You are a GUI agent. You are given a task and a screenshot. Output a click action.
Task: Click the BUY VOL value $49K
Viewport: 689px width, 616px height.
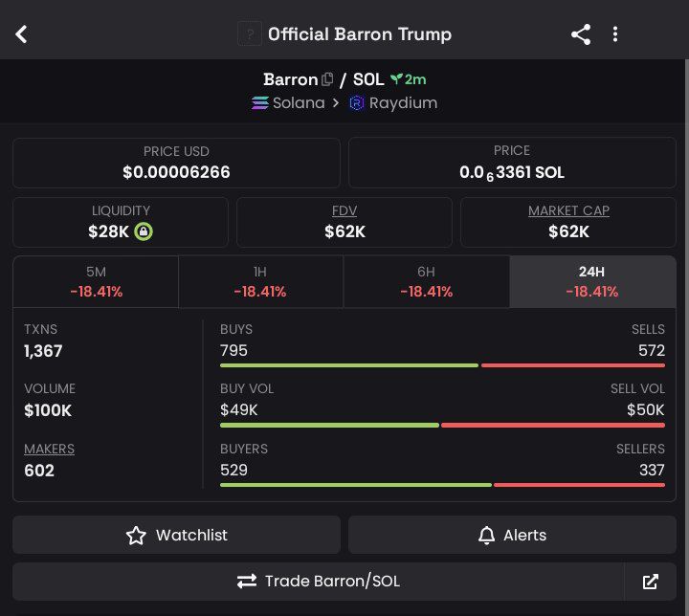[x=238, y=410]
